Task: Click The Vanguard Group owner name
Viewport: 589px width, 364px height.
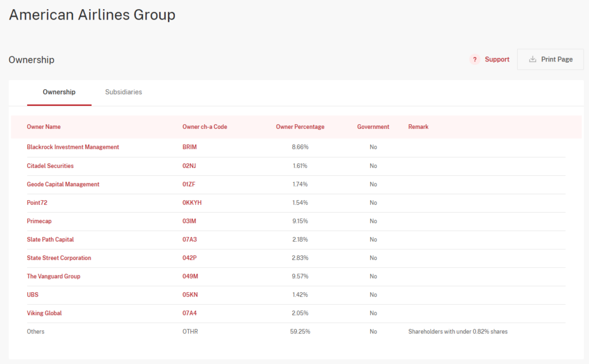Action: tap(53, 276)
